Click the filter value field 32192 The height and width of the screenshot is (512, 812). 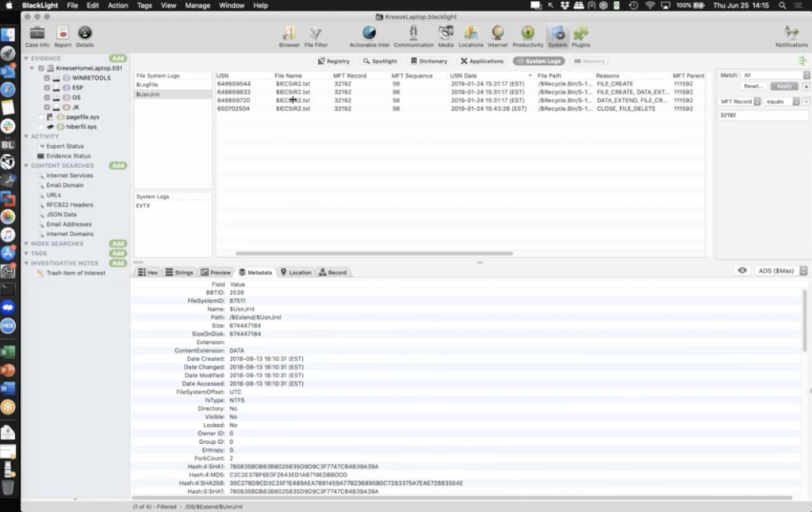763,116
